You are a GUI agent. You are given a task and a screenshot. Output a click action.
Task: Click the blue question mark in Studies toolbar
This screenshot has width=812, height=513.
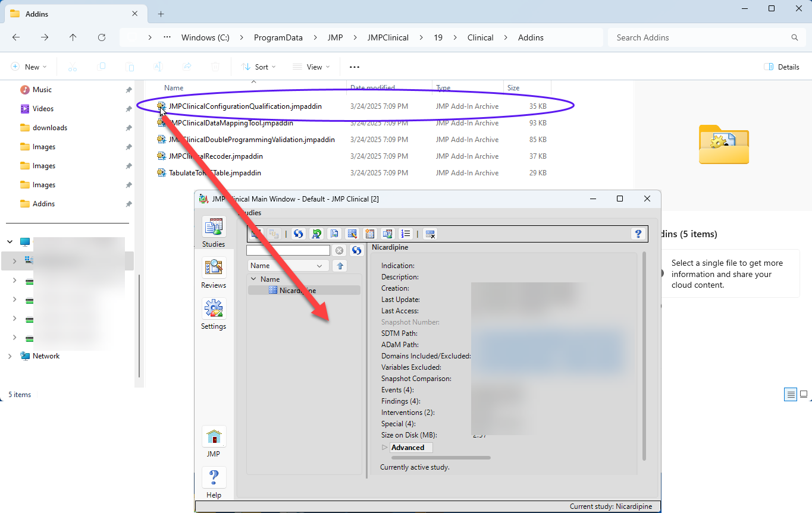[x=638, y=234]
